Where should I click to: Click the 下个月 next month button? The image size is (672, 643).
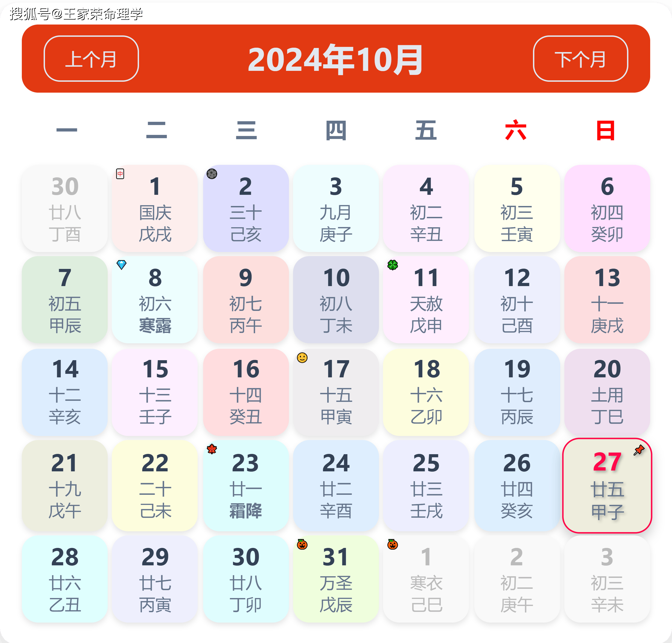point(580,59)
